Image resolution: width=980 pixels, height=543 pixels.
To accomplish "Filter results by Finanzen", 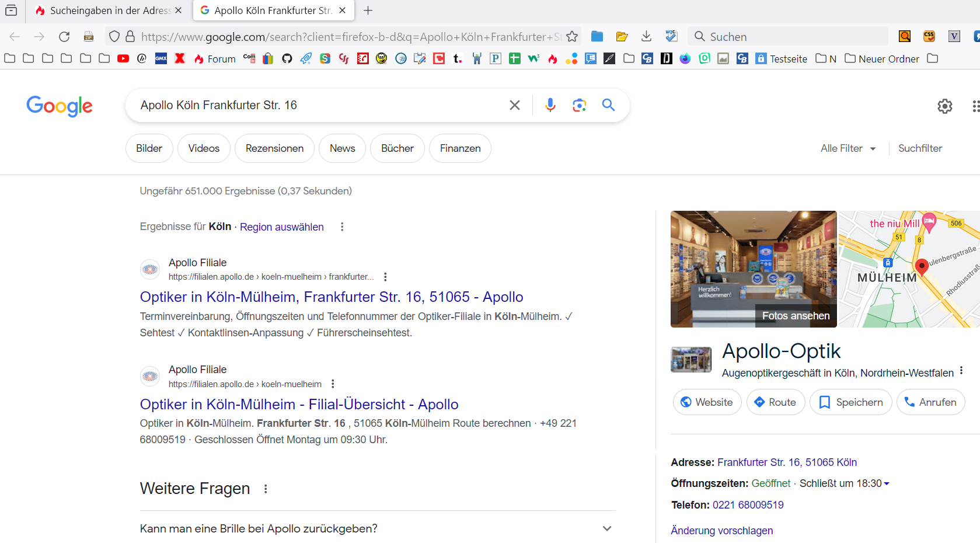I will [x=460, y=148].
